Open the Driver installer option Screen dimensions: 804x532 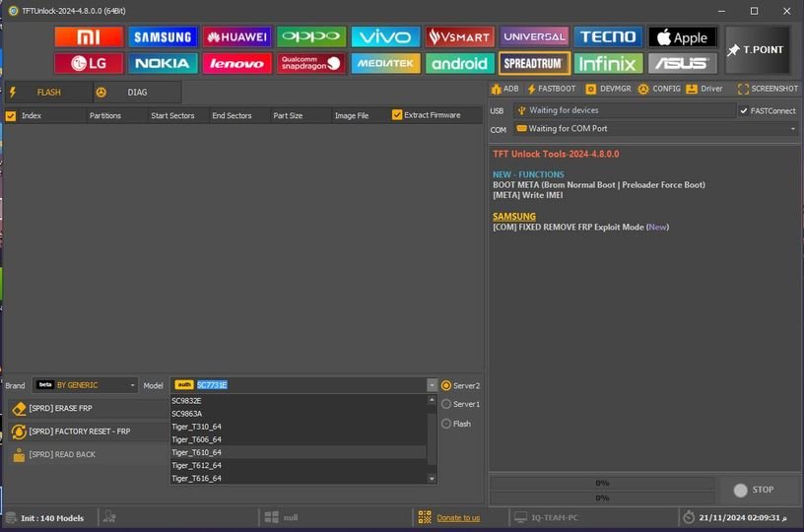[x=704, y=89]
